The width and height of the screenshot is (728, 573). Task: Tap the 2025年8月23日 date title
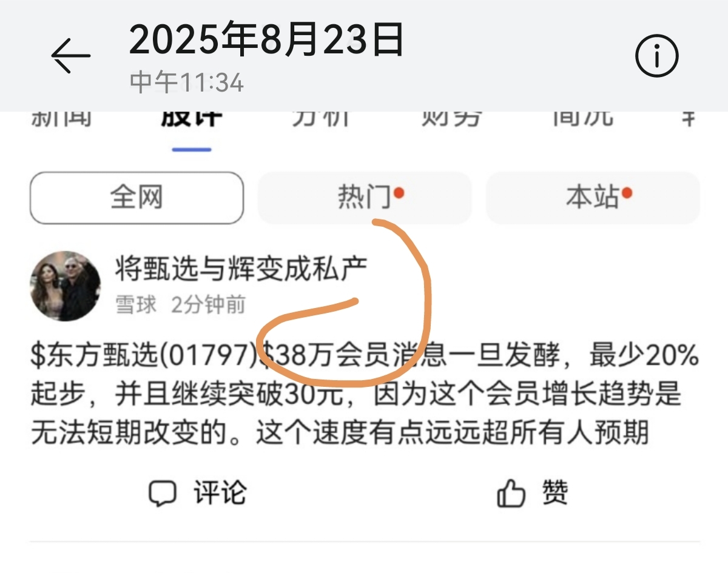coord(266,41)
